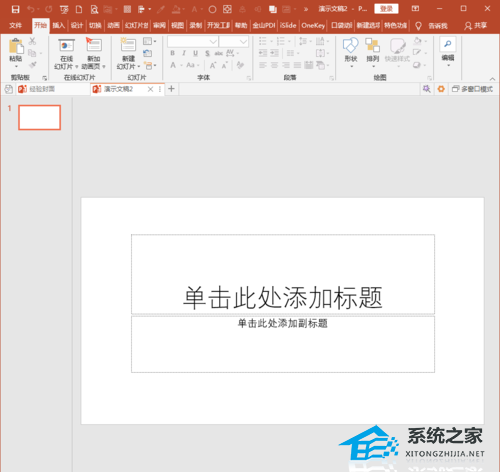Open arrange (排列) options

click(x=373, y=53)
